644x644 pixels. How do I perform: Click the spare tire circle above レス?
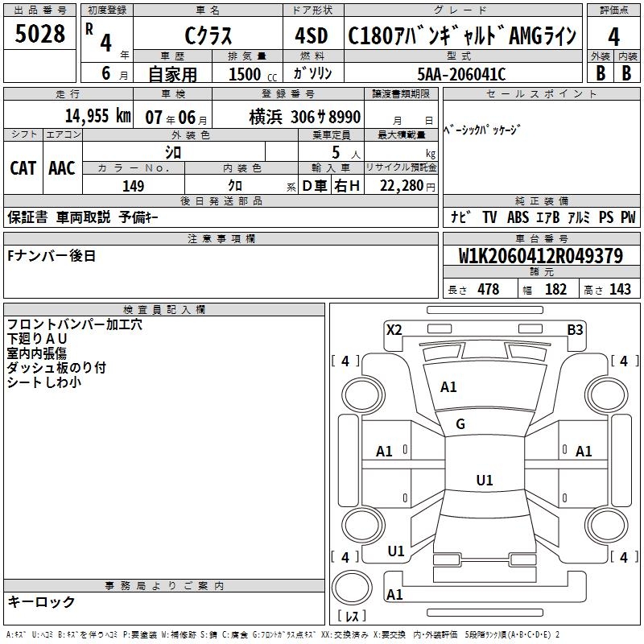pos(351,588)
